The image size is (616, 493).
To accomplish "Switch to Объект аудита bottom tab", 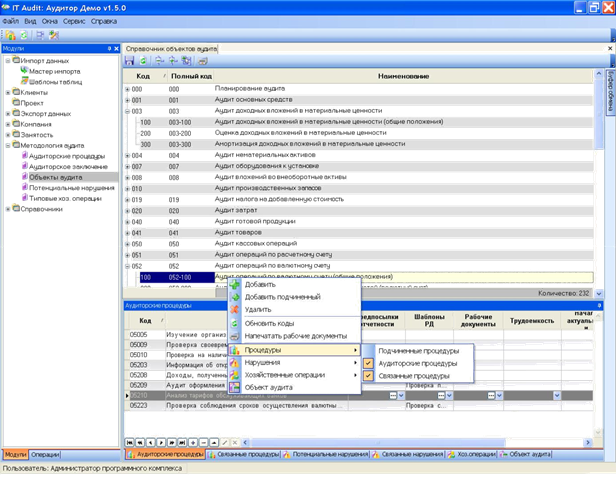I will (x=525, y=454).
